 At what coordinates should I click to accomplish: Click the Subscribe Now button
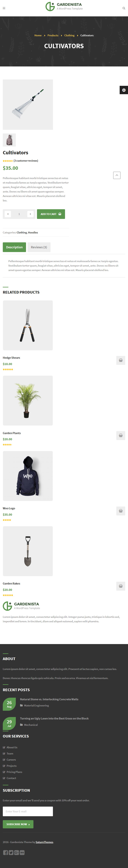pyautogui.click(x=18, y=824)
